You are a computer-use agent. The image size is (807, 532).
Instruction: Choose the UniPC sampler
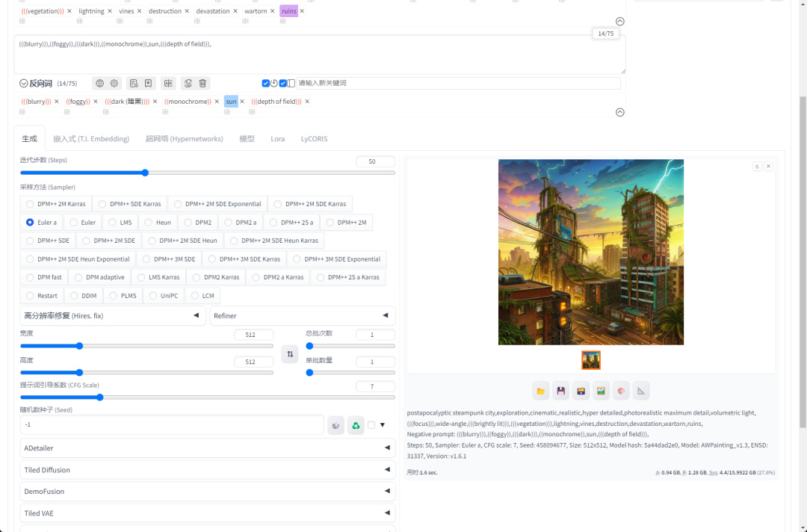tap(163, 296)
